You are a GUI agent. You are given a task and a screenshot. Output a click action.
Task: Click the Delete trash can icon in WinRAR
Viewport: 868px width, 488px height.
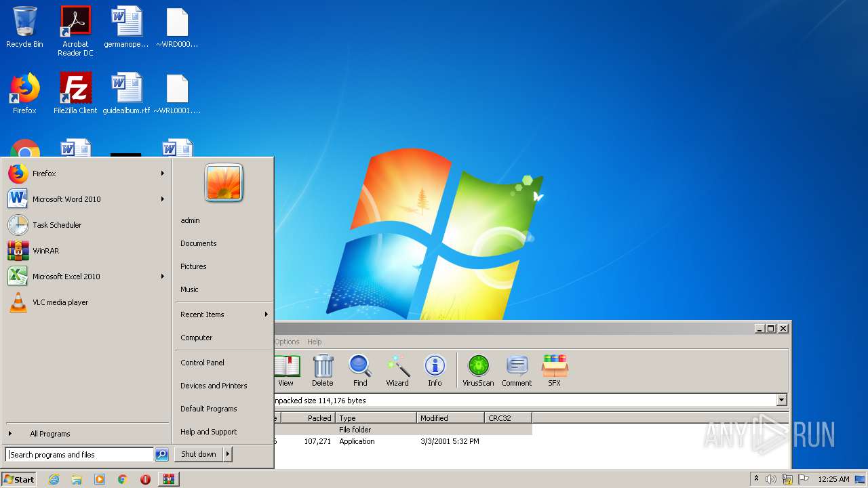click(x=323, y=371)
